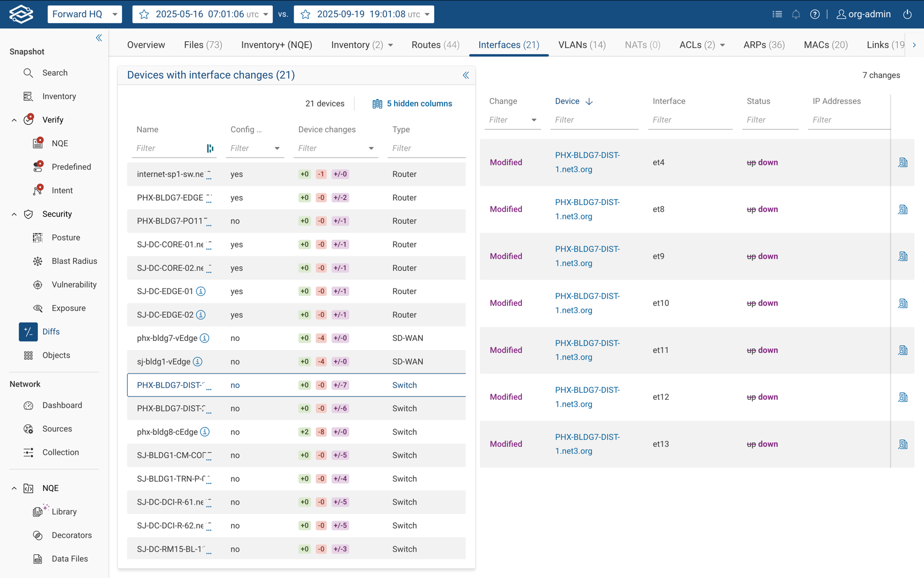Open the Forward HQ network dropdown
The width and height of the screenshot is (924, 578).
pos(84,14)
